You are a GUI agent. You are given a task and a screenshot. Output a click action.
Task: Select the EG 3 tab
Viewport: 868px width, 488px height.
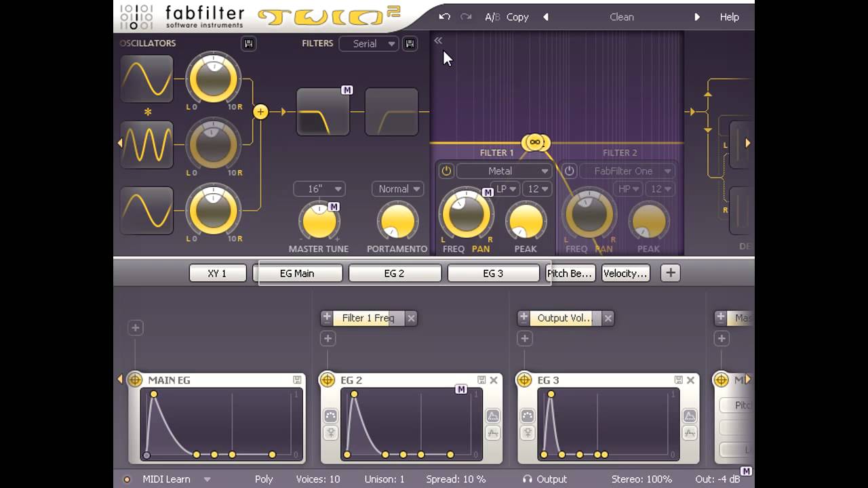pos(494,273)
